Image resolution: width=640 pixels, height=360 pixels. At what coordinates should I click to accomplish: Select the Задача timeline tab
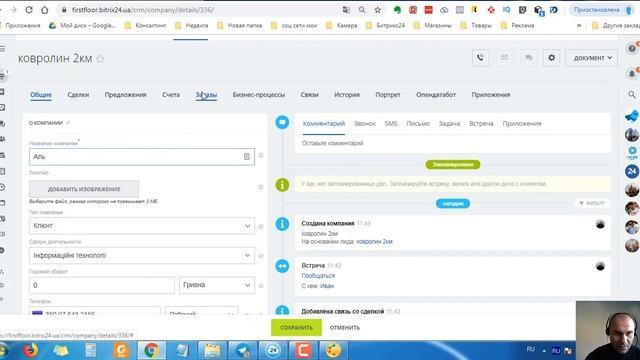point(449,124)
